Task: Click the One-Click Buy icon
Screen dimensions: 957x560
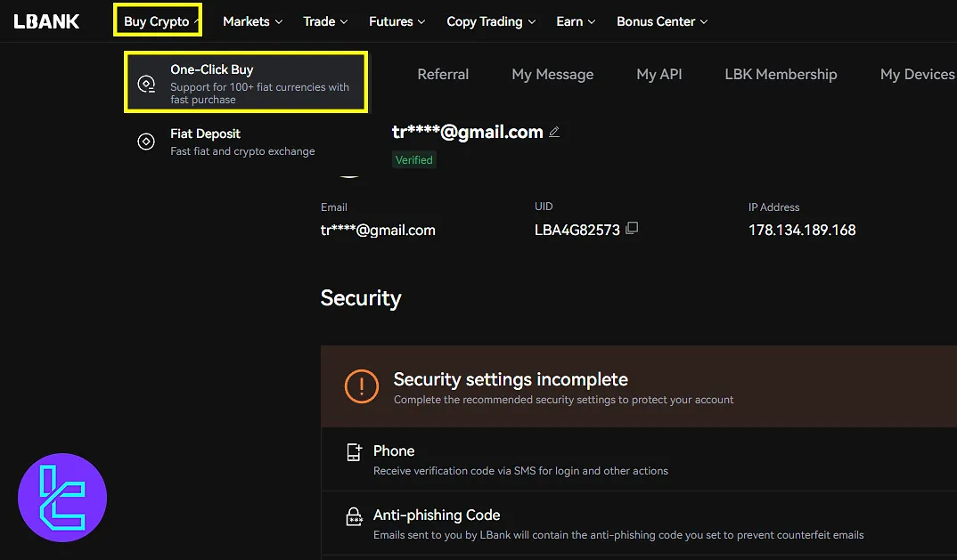Action: pos(146,84)
